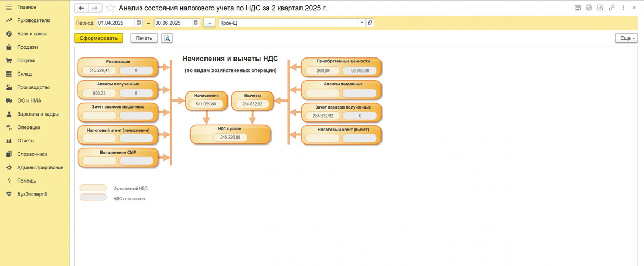The image size is (644, 266).
Task: Click the Приобретенные ценности value 200,00
Action: coord(323,70)
